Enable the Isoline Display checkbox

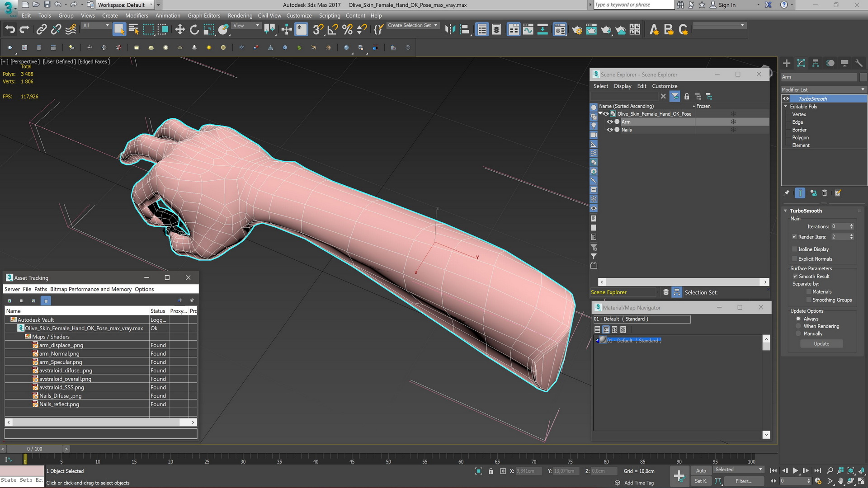pyautogui.click(x=794, y=249)
